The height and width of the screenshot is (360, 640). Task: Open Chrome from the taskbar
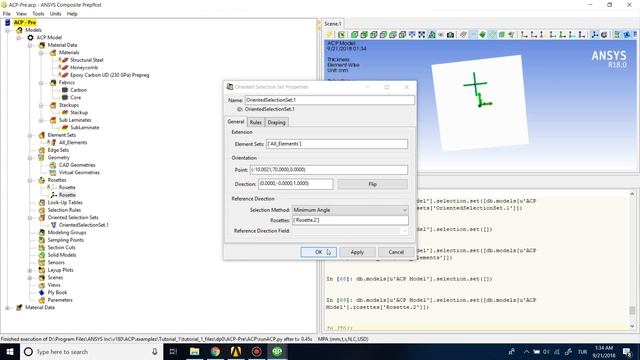tap(215, 351)
